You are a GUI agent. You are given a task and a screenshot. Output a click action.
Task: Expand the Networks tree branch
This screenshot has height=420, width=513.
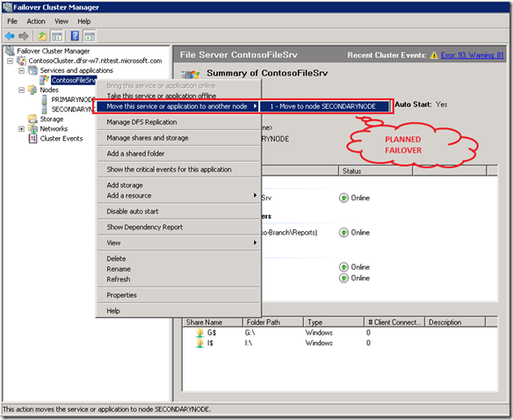coord(22,129)
